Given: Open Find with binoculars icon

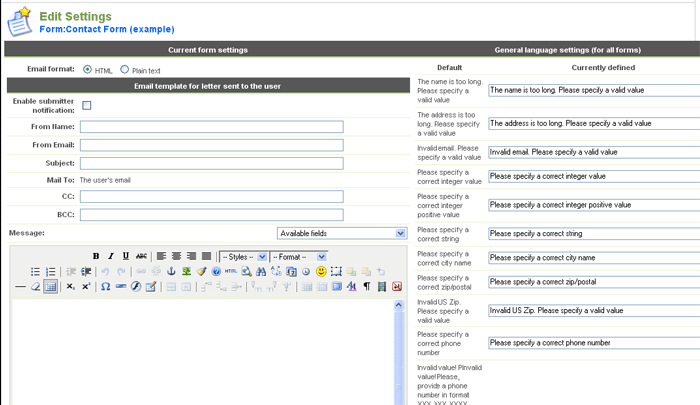Looking at the screenshot, I should coord(261,271).
